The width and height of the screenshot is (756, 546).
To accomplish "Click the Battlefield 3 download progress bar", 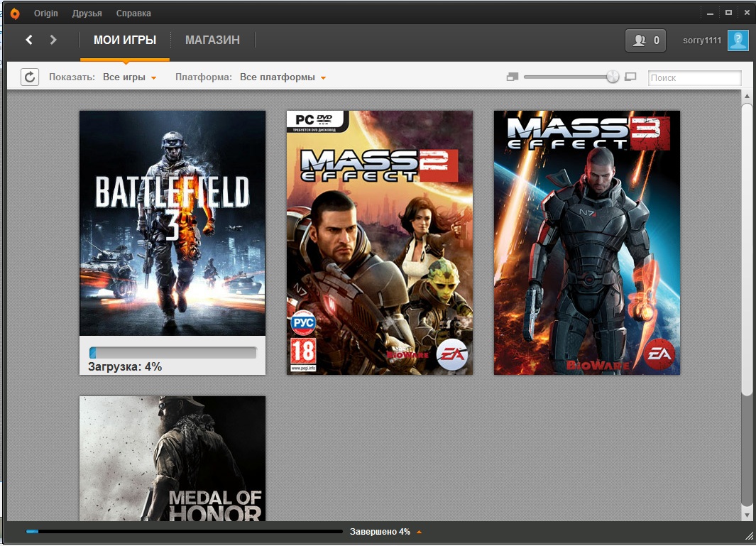I will coord(172,353).
